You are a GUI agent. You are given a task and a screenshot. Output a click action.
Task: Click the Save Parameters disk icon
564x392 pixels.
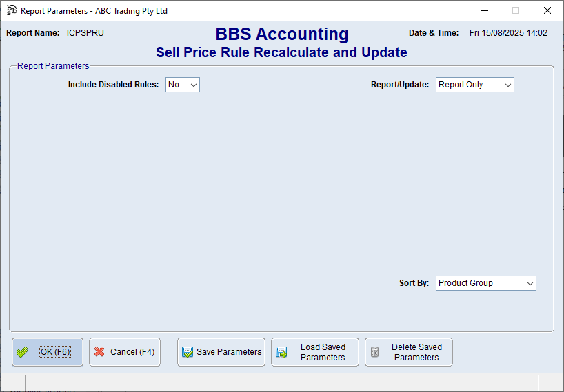(x=188, y=352)
